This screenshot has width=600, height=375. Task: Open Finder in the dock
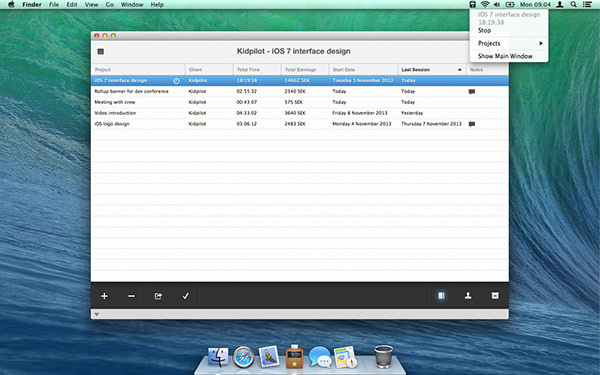[218, 357]
